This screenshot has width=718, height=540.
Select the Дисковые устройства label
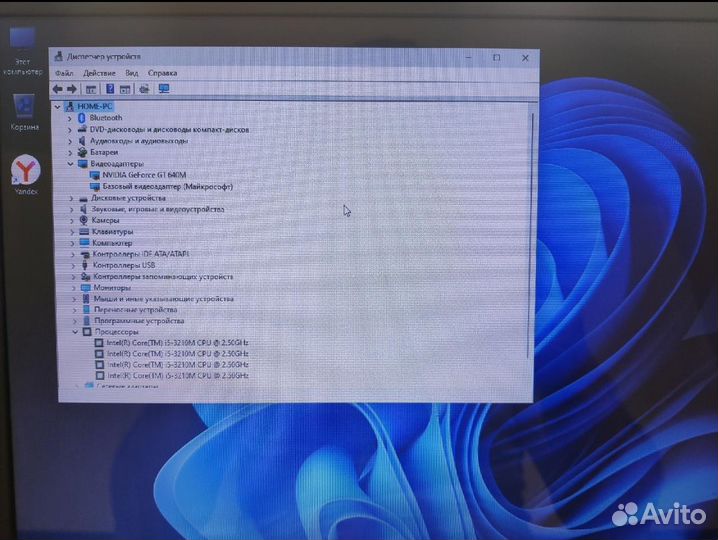[x=128, y=198]
